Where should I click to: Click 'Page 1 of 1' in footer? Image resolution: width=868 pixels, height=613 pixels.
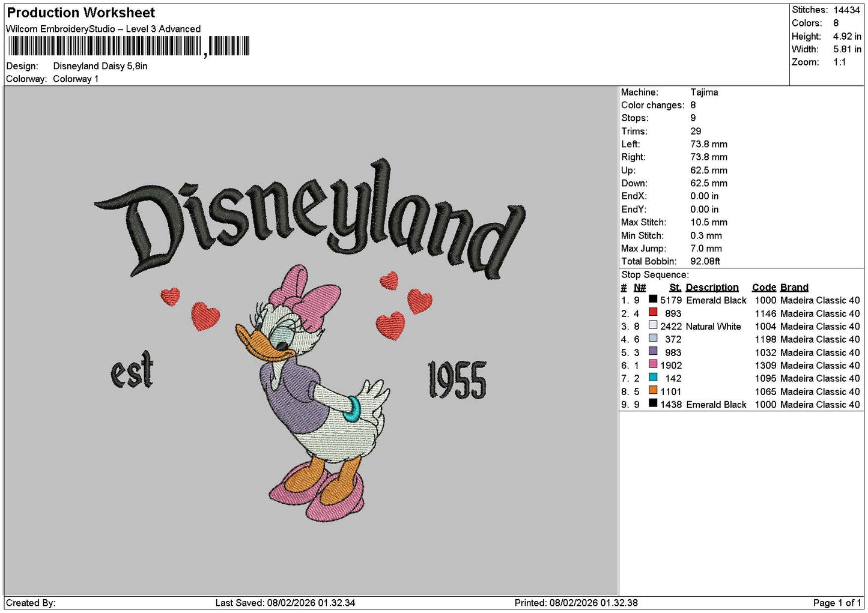pyautogui.click(x=837, y=603)
